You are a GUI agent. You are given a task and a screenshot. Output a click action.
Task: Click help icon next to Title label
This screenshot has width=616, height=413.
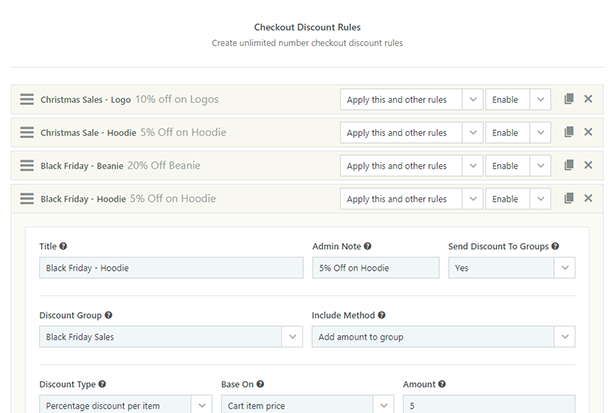tap(64, 246)
